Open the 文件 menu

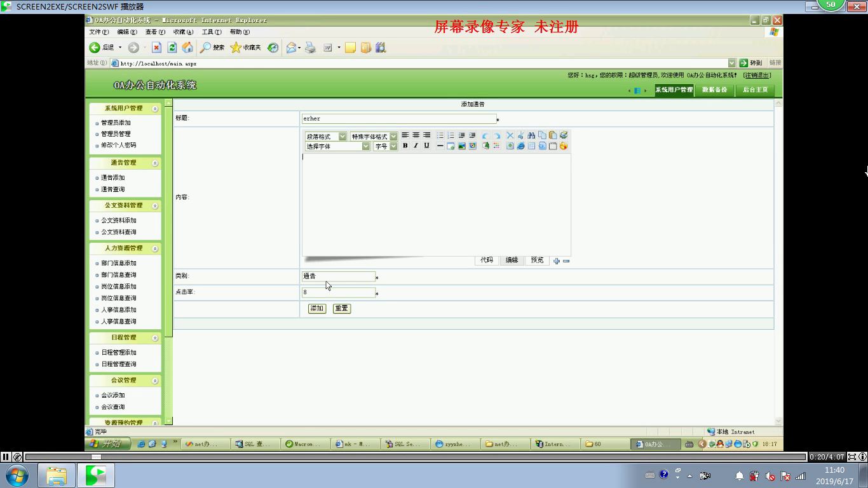click(x=99, y=32)
